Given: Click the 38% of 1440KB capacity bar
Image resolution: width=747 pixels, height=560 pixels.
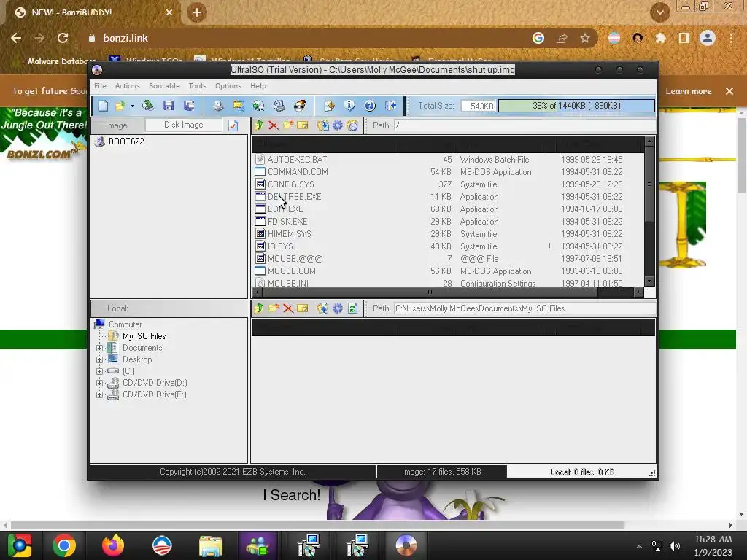Looking at the screenshot, I should coord(576,106).
